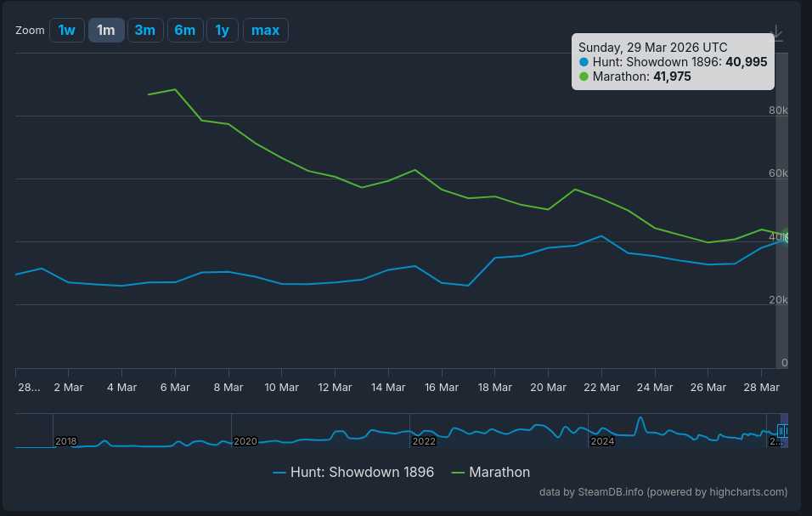Set zoom to 1y
Image resolution: width=812 pixels, height=516 pixels.
click(x=223, y=30)
